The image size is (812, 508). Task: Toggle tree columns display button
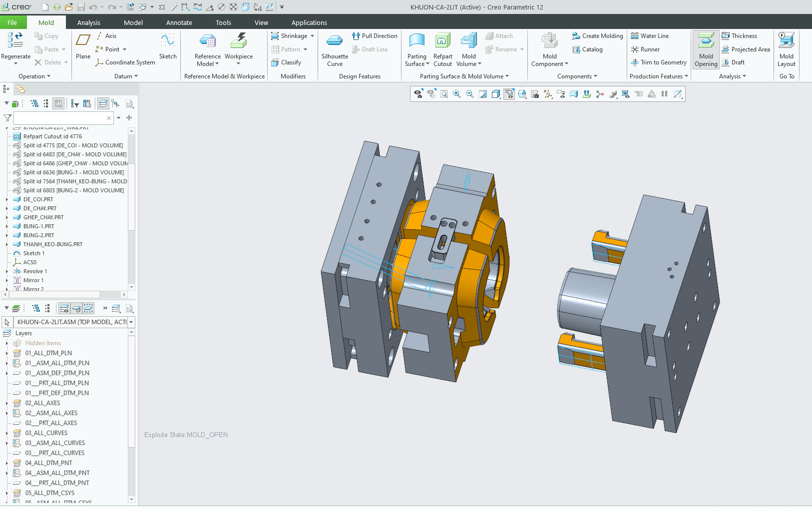pyautogui.click(x=58, y=104)
